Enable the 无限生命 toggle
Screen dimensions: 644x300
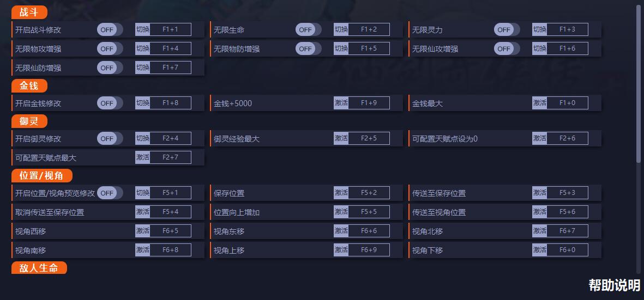coord(308,29)
